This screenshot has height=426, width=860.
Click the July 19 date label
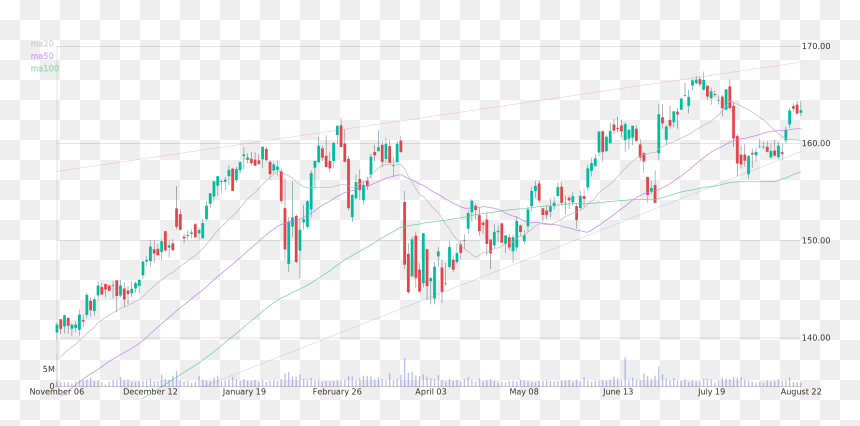tap(712, 392)
